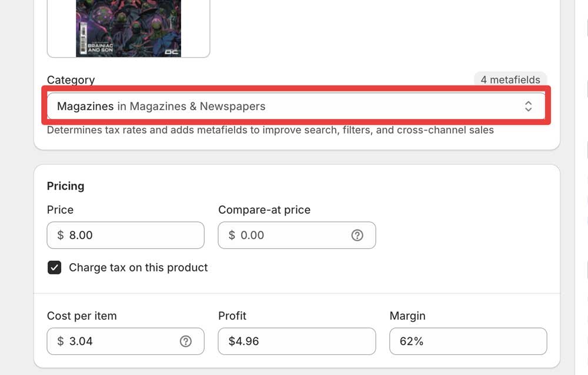Click the Category selector up-down arrows

[528, 106]
